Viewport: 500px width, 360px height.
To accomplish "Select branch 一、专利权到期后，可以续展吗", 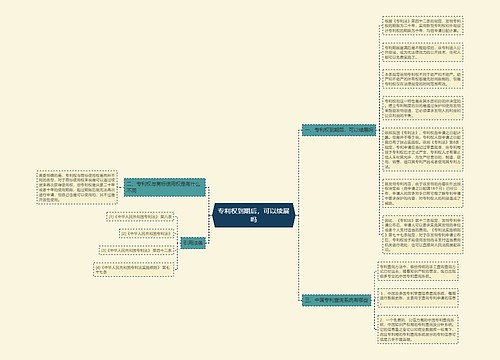I will (x=339, y=130).
